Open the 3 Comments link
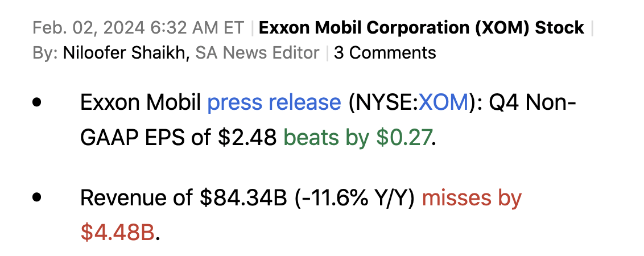This screenshot has height=256, width=644. pos(385,53)
